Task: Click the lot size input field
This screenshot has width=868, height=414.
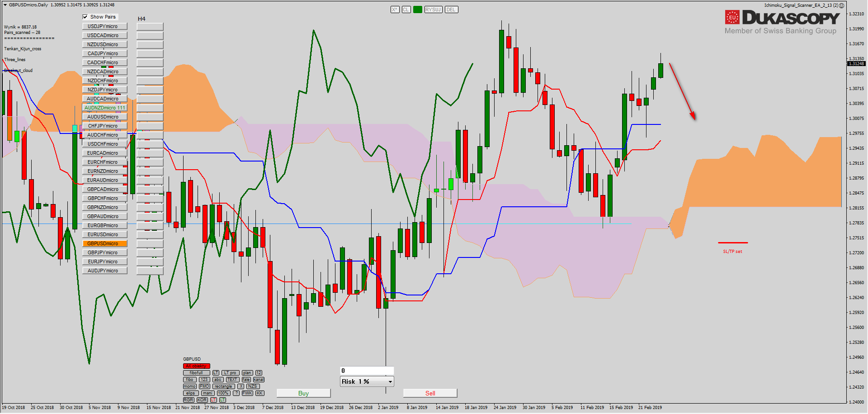Action: coord(367,371)
